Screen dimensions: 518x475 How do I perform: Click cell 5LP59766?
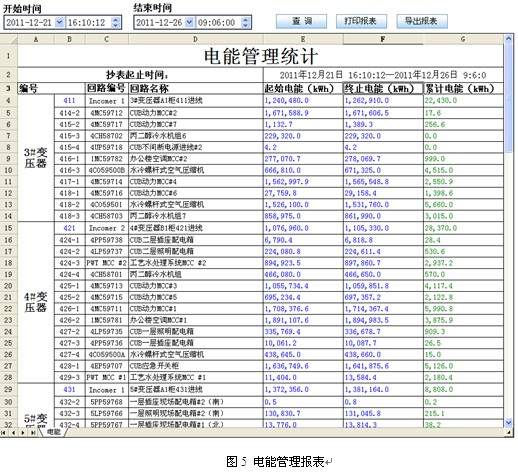pos(107,413)
